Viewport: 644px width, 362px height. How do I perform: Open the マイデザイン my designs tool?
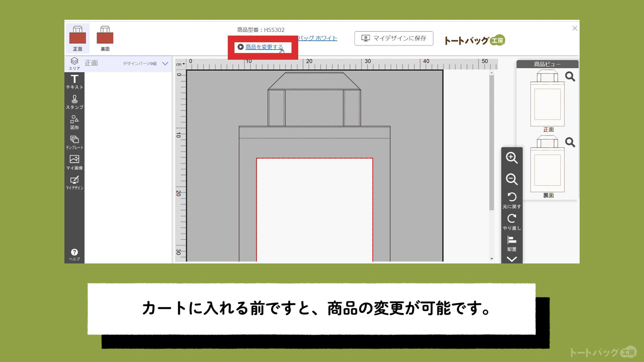74,183
